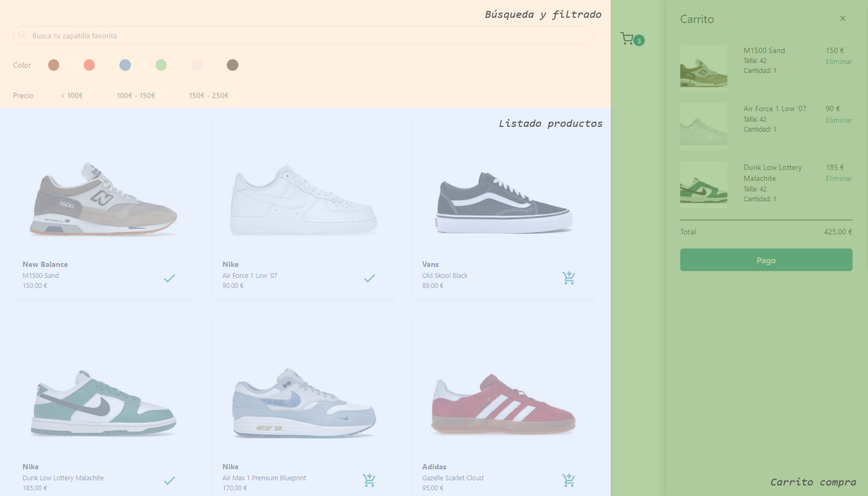Close the Carrito panel
868x496 pixels.
click(842, 19)
